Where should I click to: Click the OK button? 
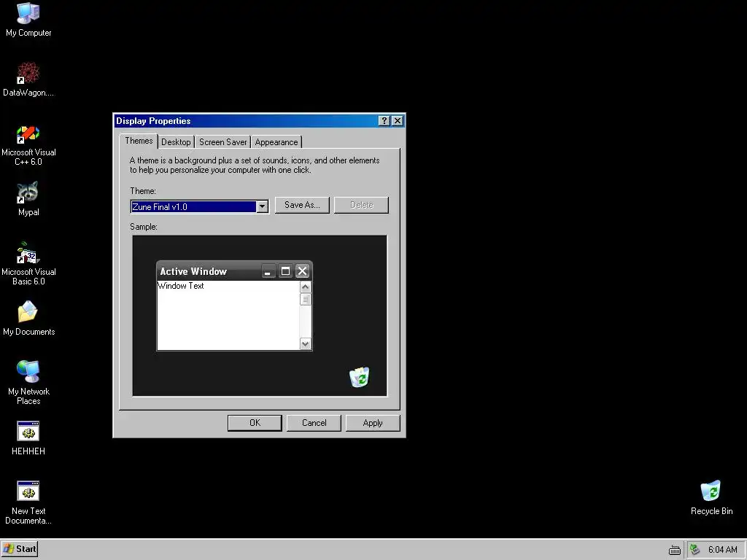click(x=255, y=423)
